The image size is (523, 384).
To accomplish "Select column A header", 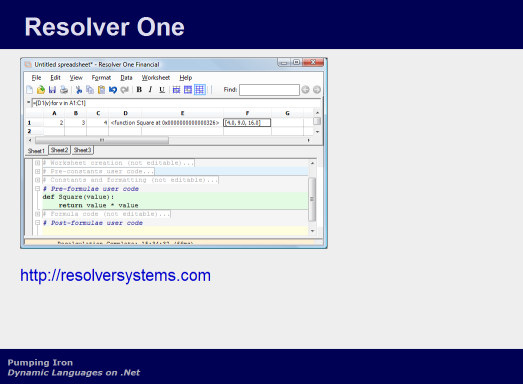I will pyautogui.click(x=54, y=113).
